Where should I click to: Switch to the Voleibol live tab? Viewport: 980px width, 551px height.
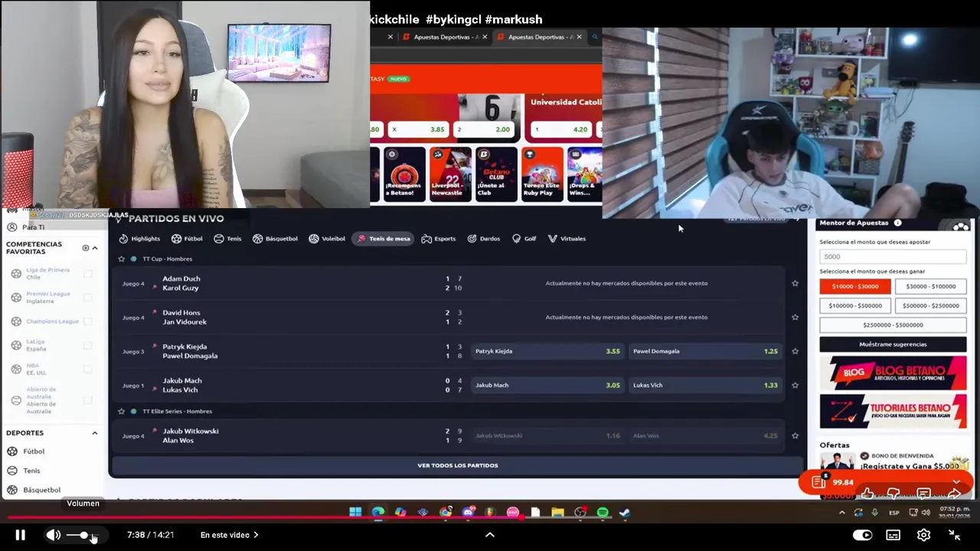(327, 239)
